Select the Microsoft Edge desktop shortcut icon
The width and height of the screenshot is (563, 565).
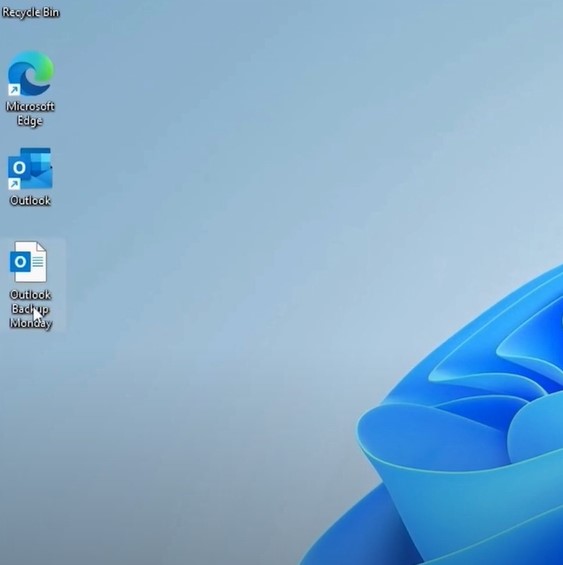pos(31,74)
